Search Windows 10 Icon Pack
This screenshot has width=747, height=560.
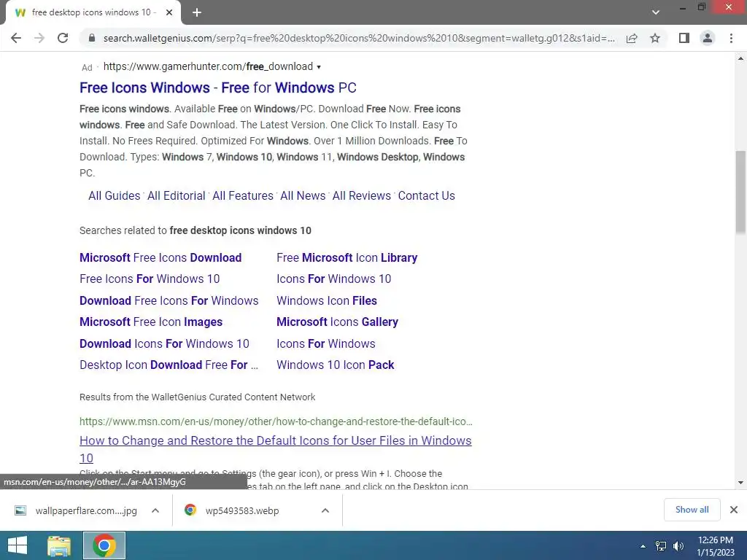click(336, 365)
